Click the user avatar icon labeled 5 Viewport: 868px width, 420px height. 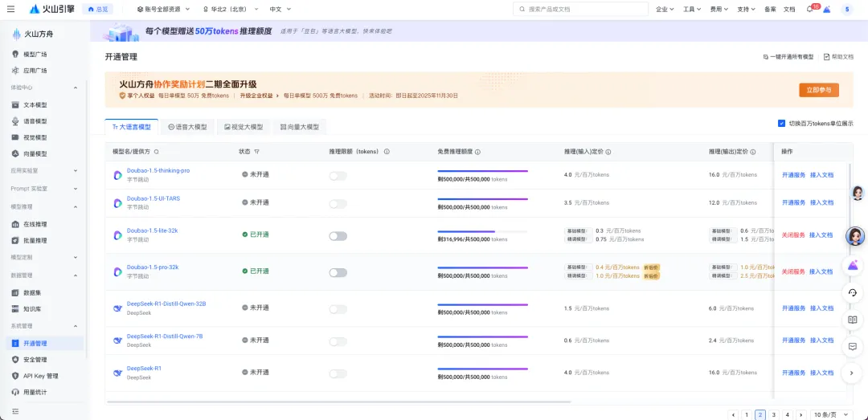(x=847, y=9)
